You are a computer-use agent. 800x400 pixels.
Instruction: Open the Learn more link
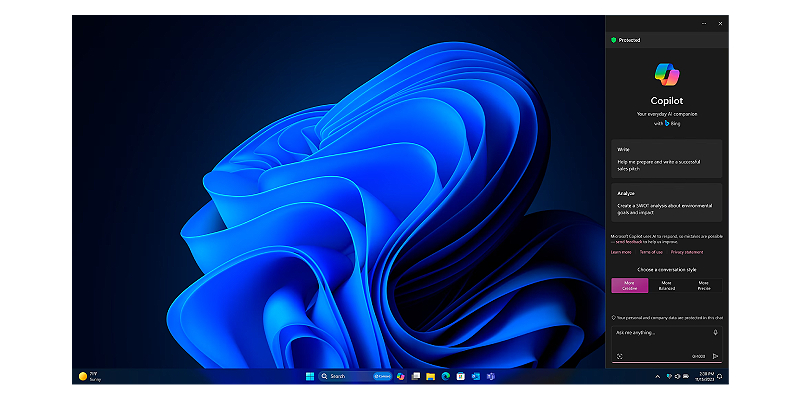[621, 252]
